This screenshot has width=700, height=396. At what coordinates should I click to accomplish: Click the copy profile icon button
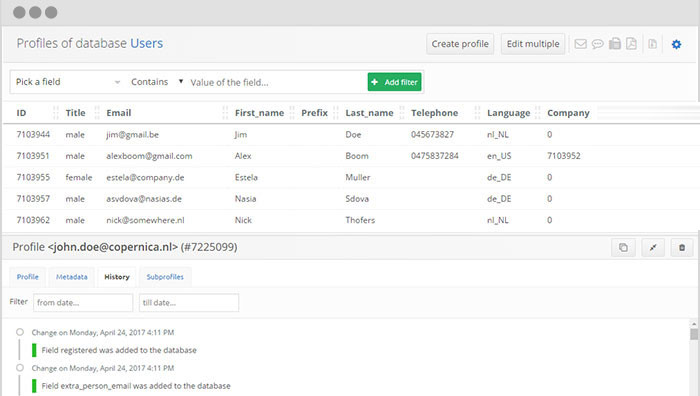(x=623, y=247)
